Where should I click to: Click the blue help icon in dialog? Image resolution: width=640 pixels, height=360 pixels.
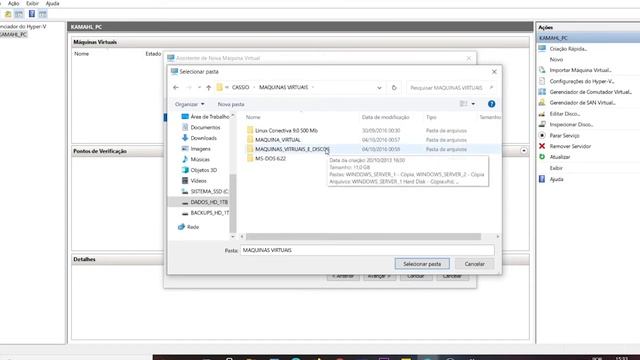click(491, 104)
